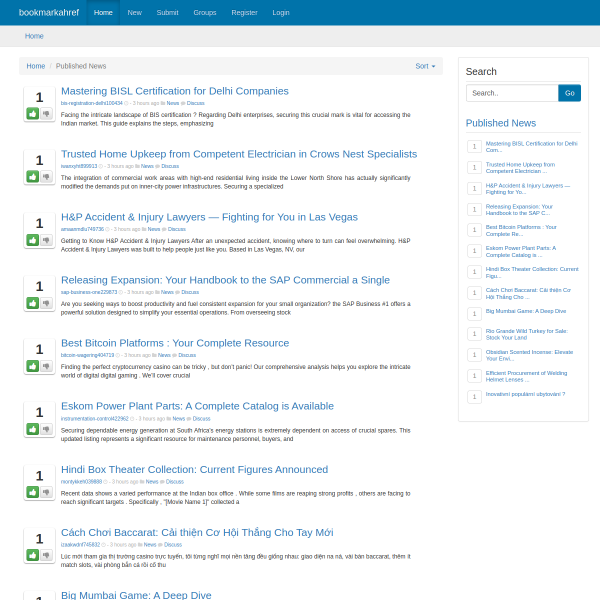Upvote Hindi Box Theater Collection story
Viewport: 600px width, 600px height.
[33, 492]
